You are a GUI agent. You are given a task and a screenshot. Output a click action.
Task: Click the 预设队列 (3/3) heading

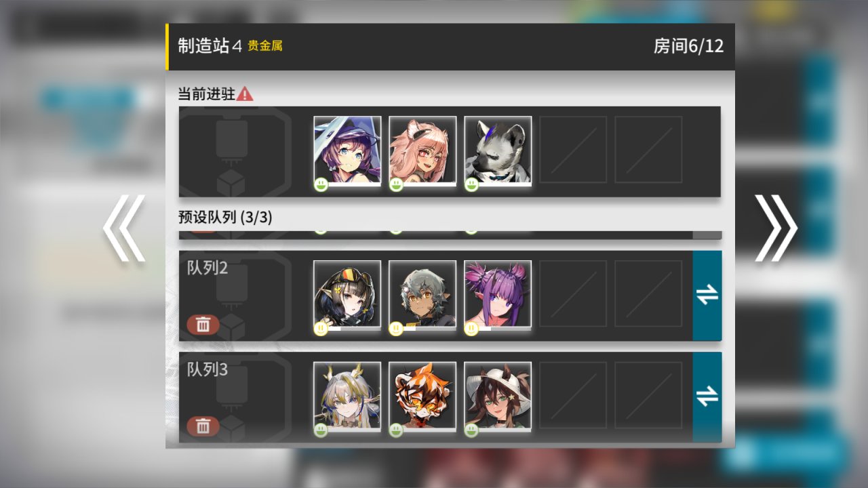225,218
